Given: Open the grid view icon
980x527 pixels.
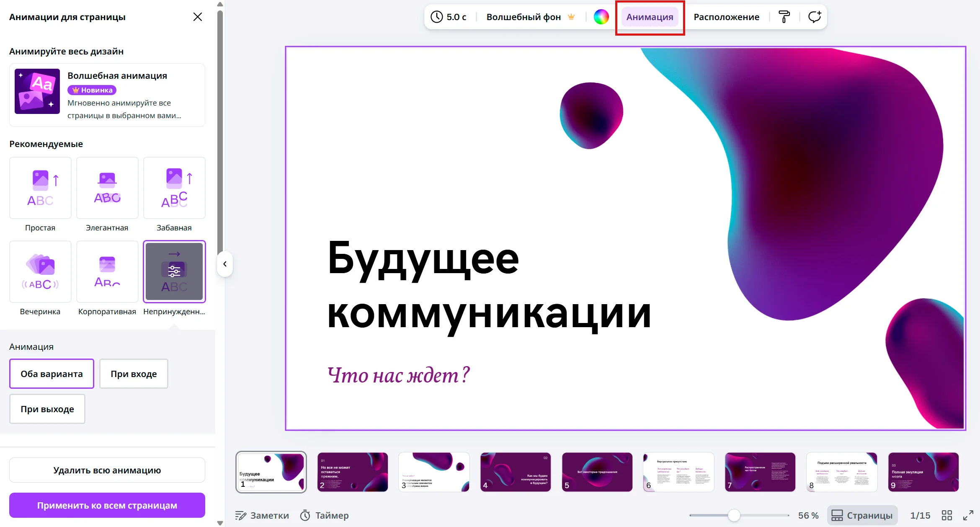Looking at the screenshot, I should [x=947, y=515].
